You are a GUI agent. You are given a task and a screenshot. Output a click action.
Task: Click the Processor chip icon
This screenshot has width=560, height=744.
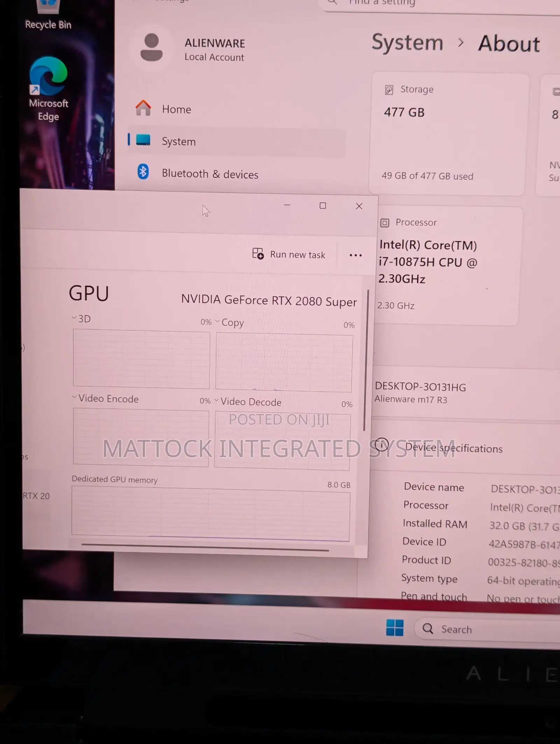385,223
